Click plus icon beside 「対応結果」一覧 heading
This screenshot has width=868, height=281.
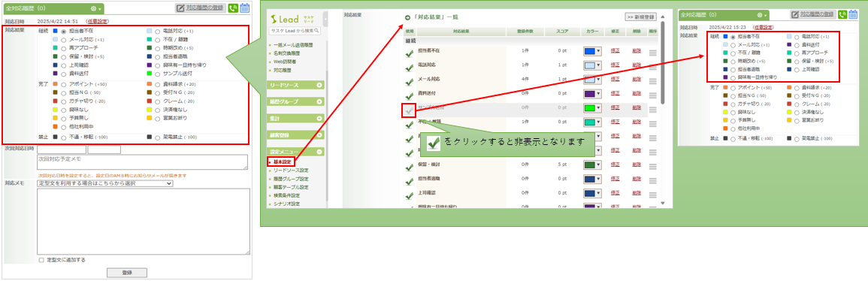408,17
